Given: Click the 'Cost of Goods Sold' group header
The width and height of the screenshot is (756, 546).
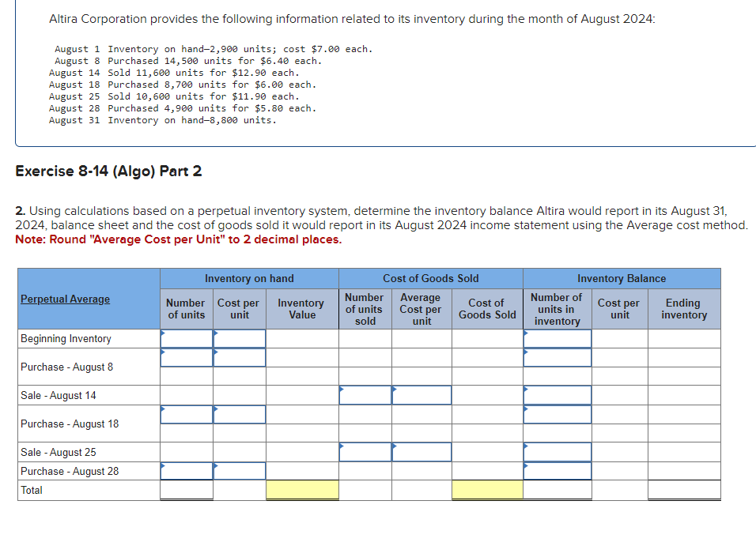Looking at the screenshot, I should coord(430,279).
